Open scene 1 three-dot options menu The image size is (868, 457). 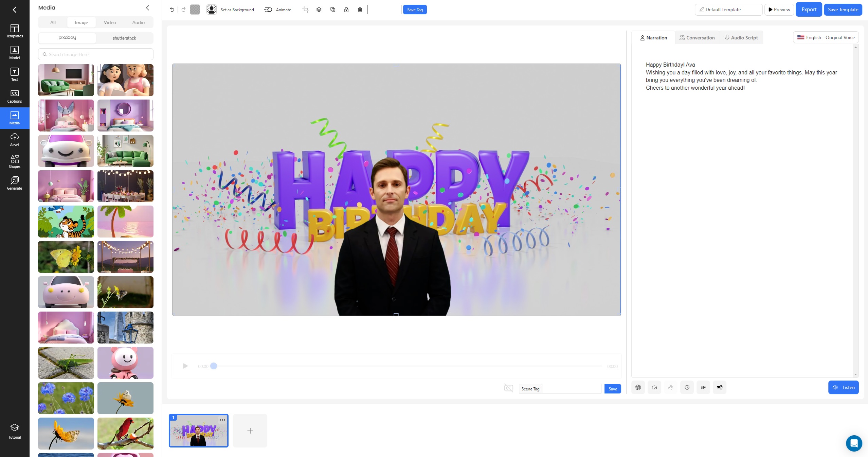tap(222, 420)
